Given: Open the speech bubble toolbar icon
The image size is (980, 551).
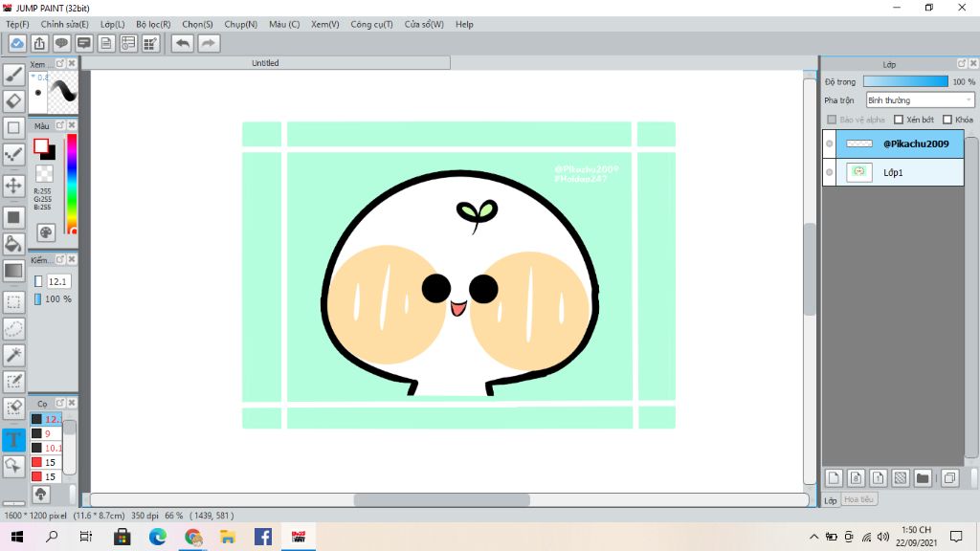Looking at the screenshot, I should click(61, 43).
